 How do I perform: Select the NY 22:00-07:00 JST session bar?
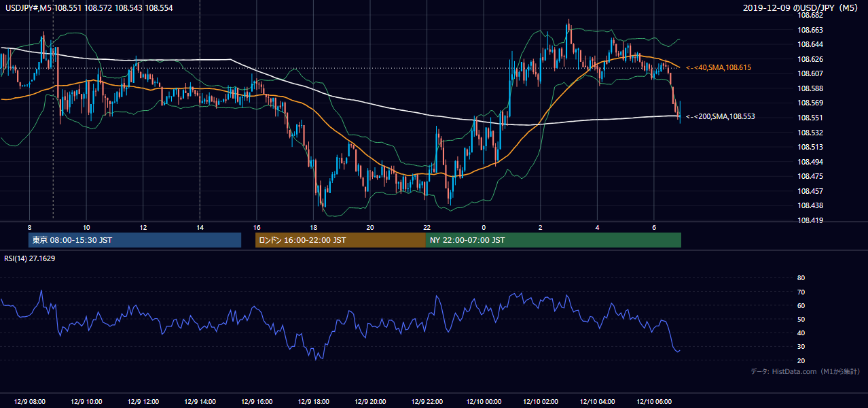[x=554, y=240]
